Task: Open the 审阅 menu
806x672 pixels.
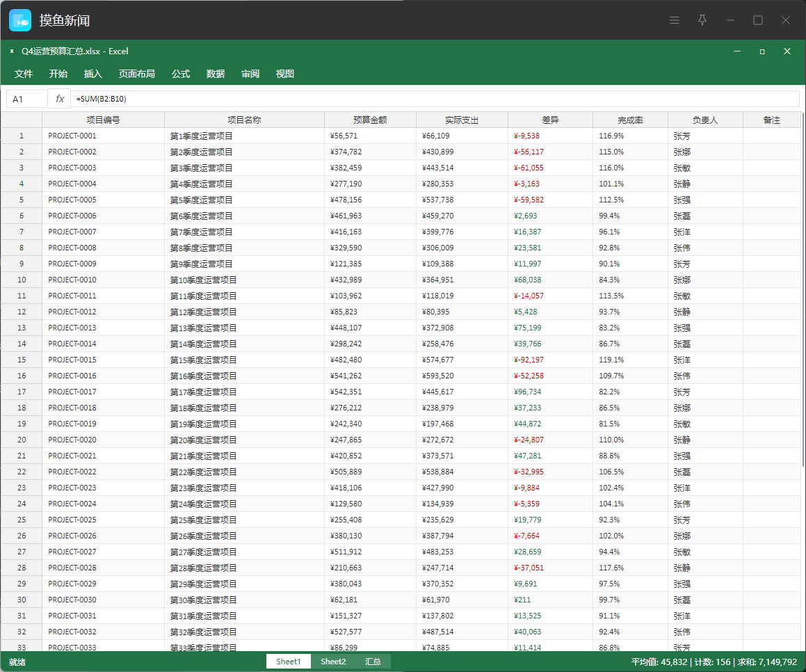Action: (x=250, y=74)
